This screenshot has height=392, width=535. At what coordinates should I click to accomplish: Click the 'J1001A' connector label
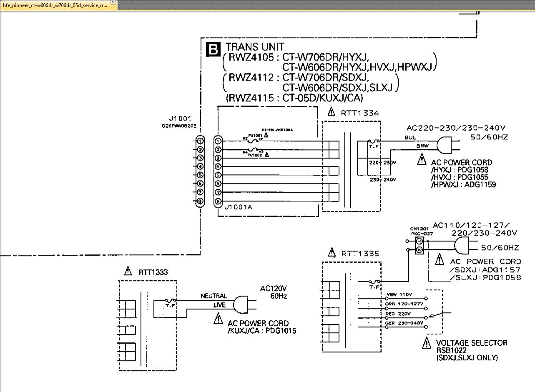238,207
